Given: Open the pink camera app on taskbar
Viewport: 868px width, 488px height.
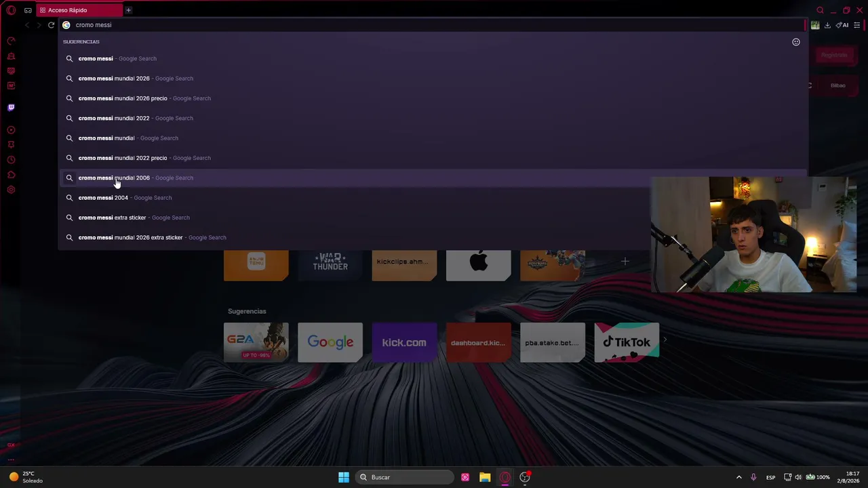Looking at the screenshot, I should (x=465, y=477).
